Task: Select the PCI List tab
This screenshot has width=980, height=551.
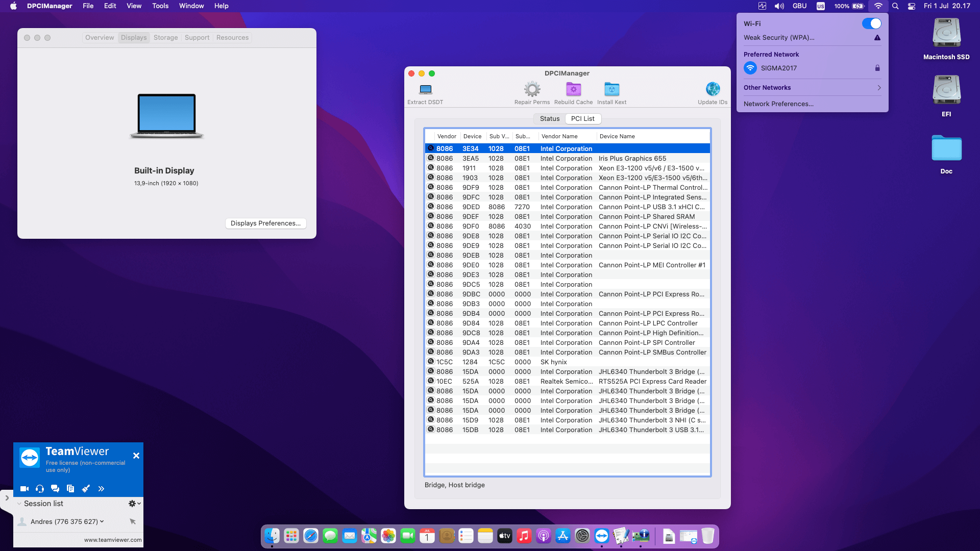Action: (x=583, y=119)
